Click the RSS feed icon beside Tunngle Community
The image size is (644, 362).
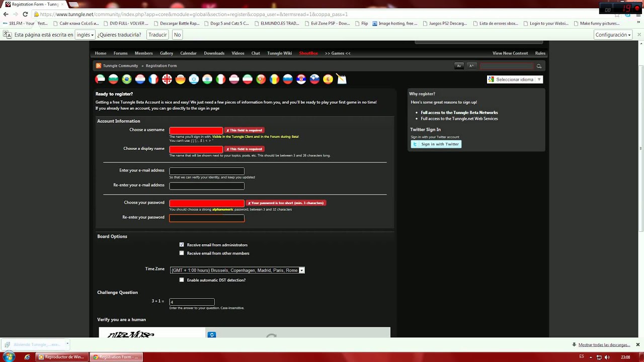99,65
